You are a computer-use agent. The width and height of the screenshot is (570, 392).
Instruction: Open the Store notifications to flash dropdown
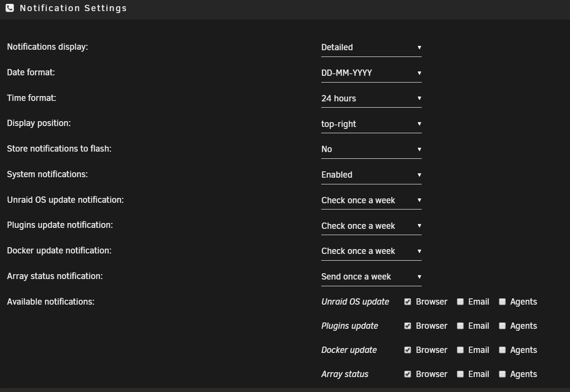(371, 149)
